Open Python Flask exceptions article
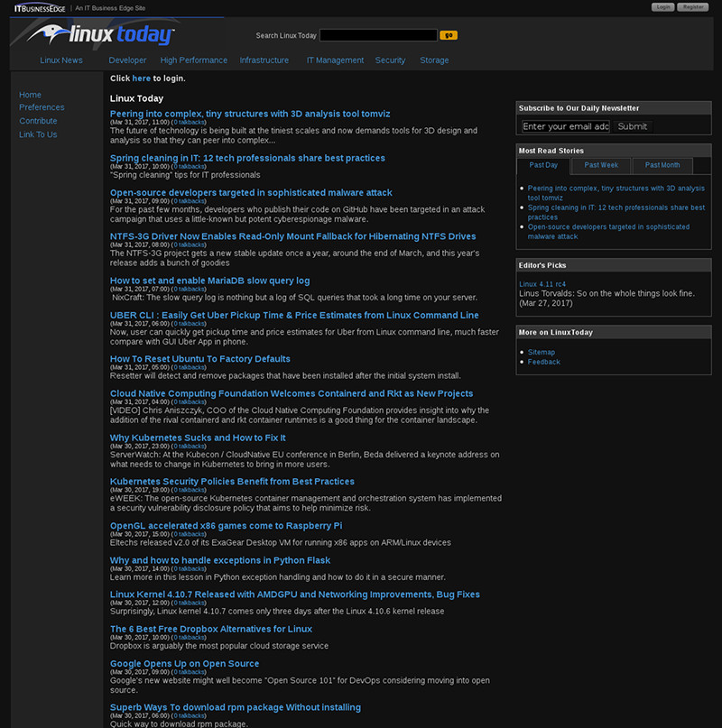722x728 pixels. pos(220,560)
